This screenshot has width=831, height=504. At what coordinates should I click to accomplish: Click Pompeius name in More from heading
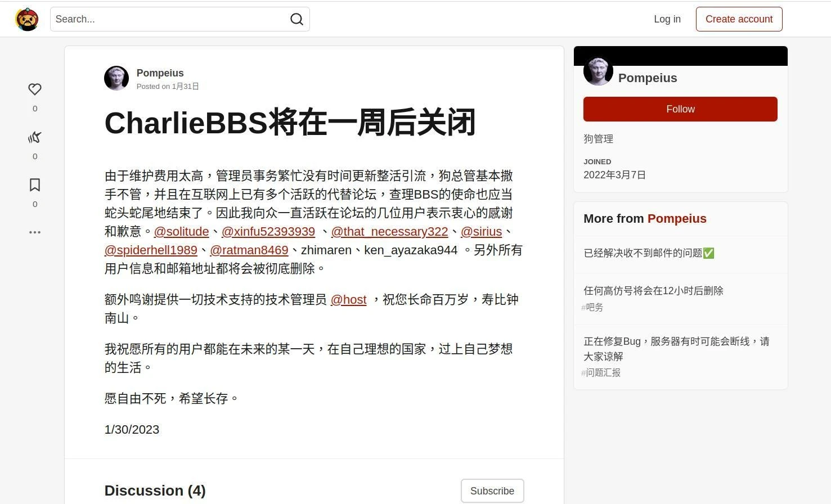coord(677,219)
